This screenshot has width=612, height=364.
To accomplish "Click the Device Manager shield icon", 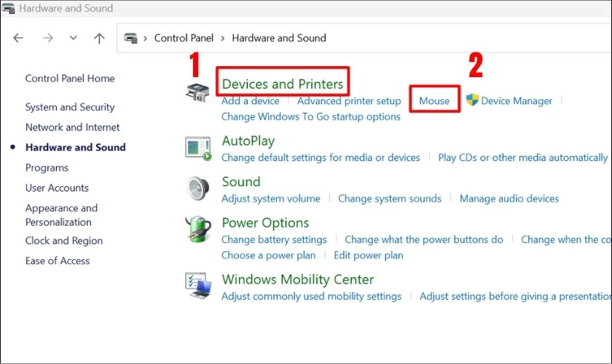I will point(472,100).
